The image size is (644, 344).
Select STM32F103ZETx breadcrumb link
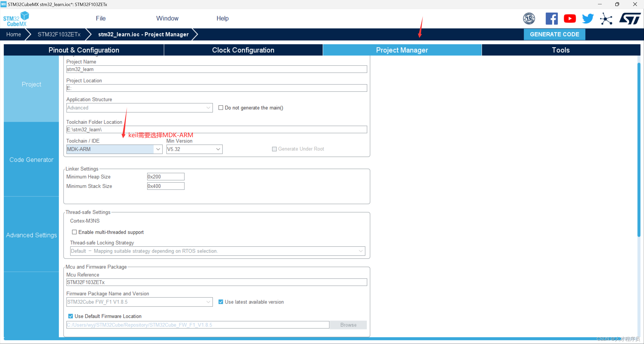point(60,34)
